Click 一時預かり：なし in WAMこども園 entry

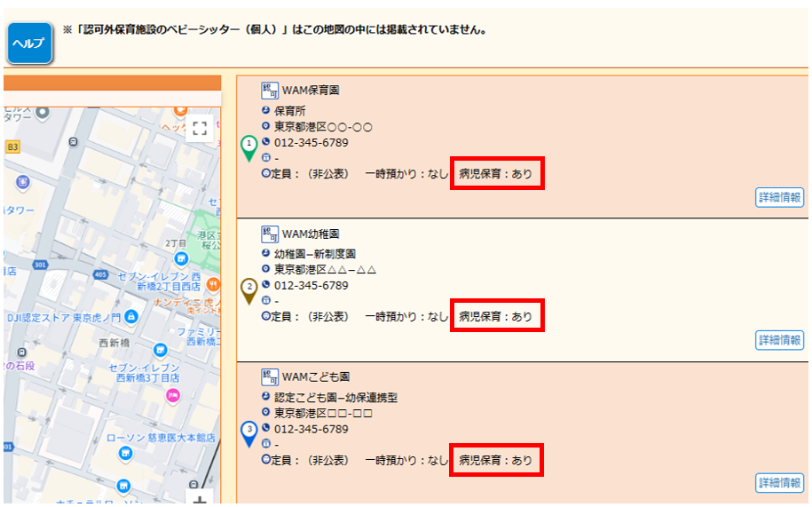(x=406, y=460)
